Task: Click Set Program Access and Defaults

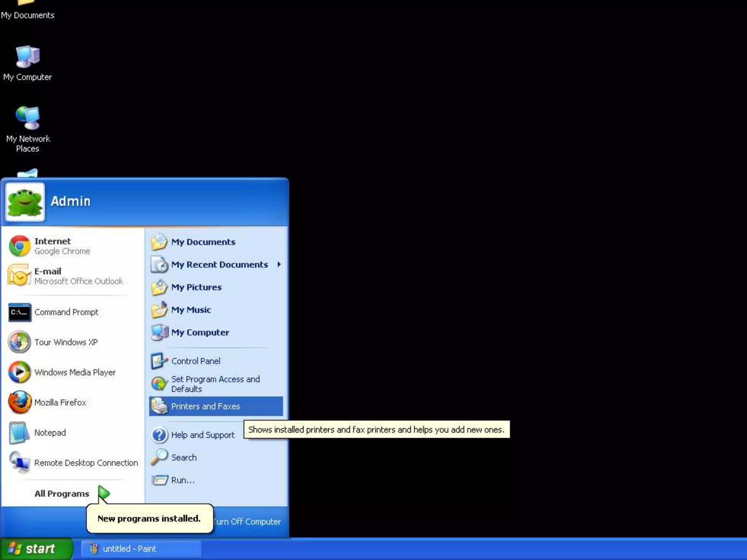Action: [215, 384]
